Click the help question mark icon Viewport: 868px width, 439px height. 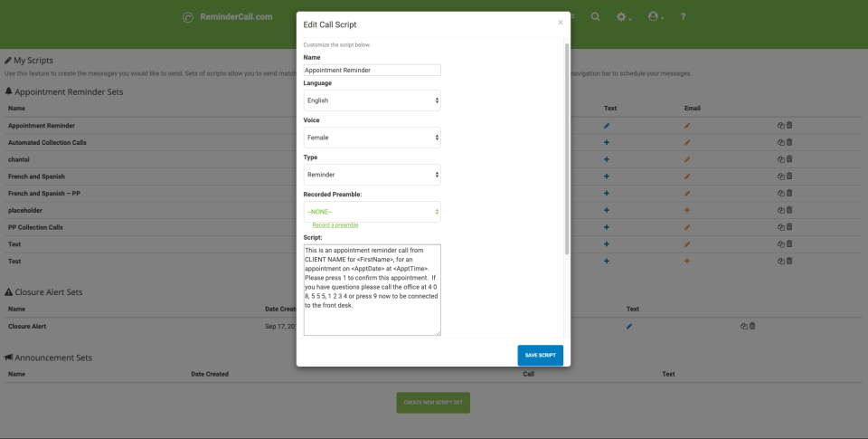[x=684, y=16]
